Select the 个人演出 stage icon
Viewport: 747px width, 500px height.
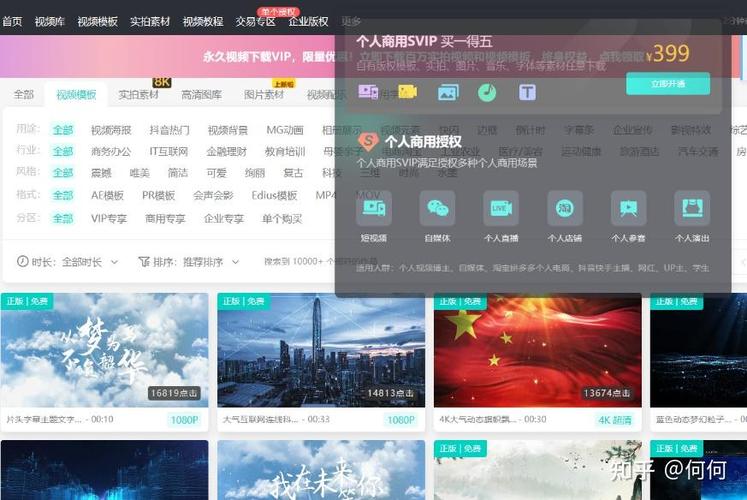[692, 208]
